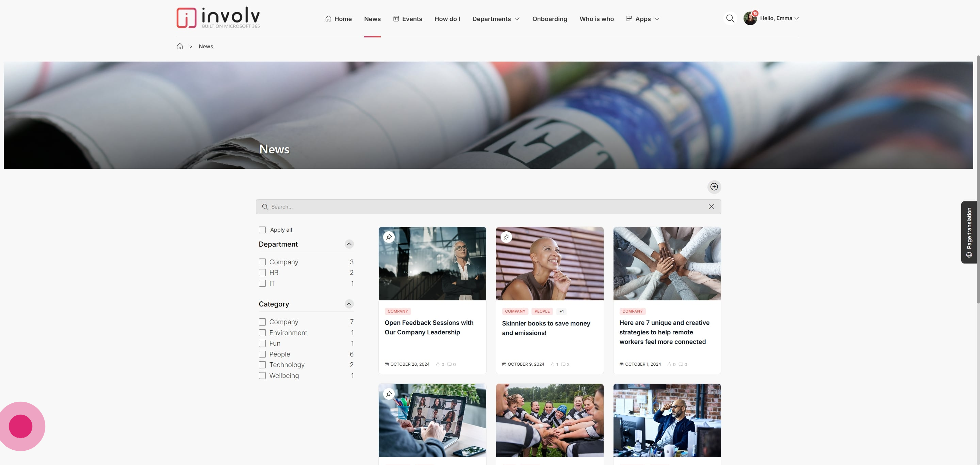The height and width of the screenshot is (465, 980).
Task: Collapse the Category filter section
Action: [349, 304]
